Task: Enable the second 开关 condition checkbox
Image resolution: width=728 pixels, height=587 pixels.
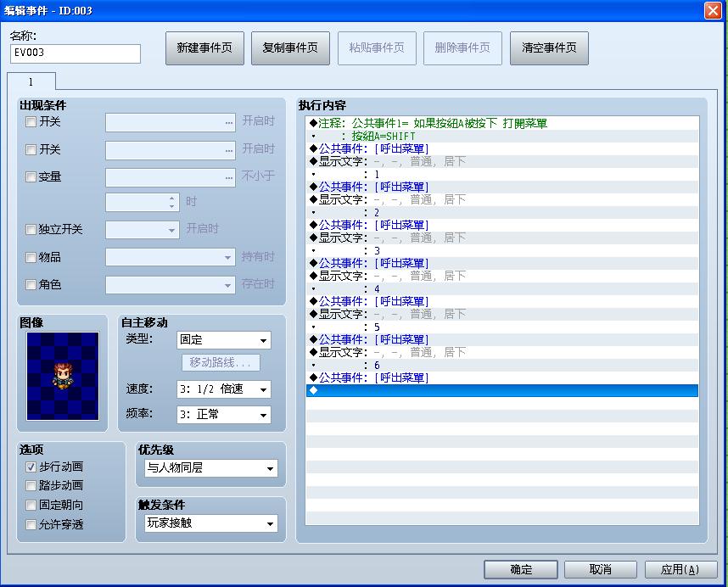Action: pyautogui.click(x=31, y=149)
